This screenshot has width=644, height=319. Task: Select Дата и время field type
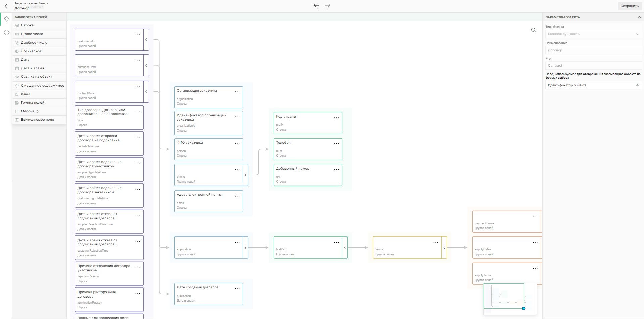coord(39,68)
